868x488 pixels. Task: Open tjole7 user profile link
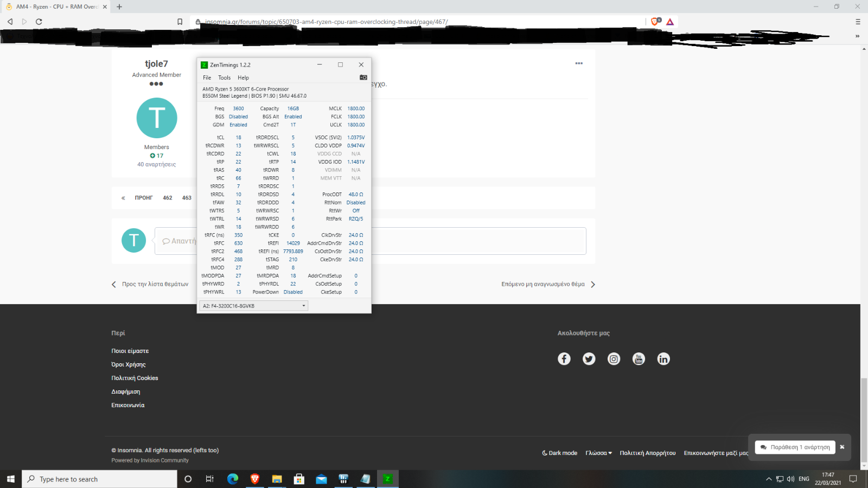[156, 64]
